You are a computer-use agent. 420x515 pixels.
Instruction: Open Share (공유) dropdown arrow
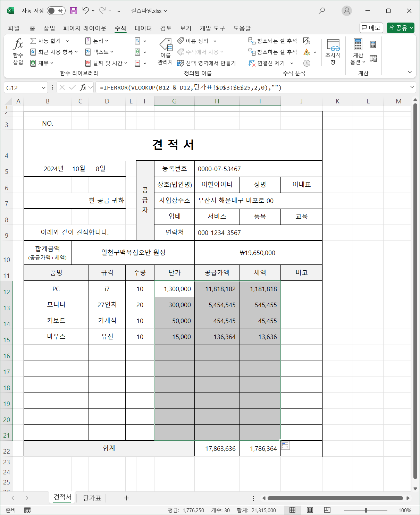[411, 28]
